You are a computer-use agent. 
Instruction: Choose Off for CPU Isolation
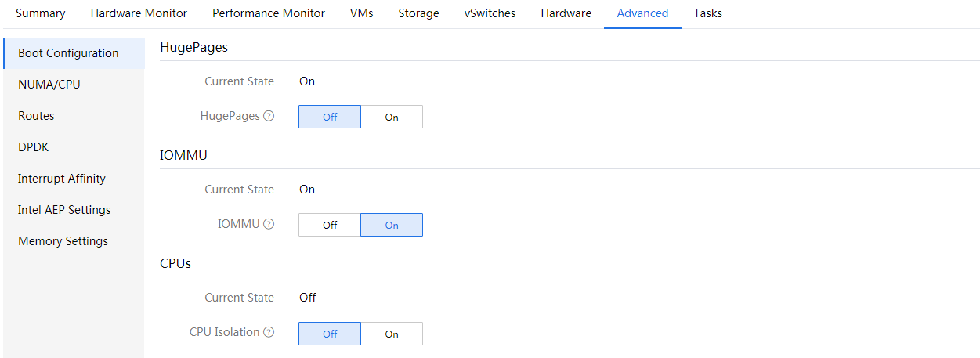tap(330, 334)
